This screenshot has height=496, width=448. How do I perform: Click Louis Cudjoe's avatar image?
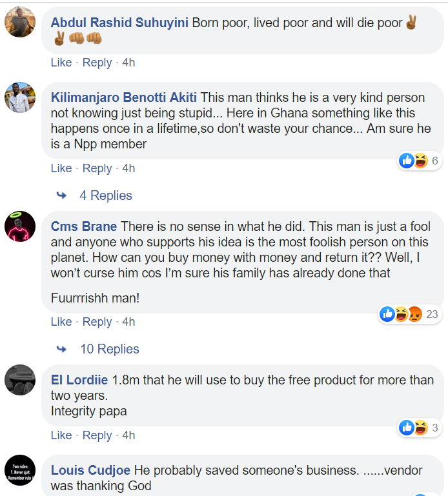(20, 470)
